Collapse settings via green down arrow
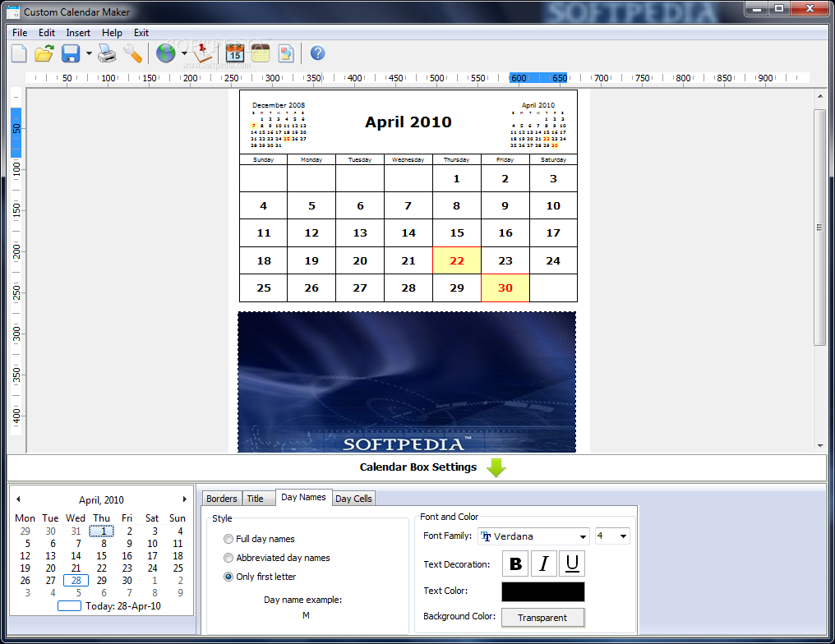The width and height of the screenshot is (835, 644). 496,468
